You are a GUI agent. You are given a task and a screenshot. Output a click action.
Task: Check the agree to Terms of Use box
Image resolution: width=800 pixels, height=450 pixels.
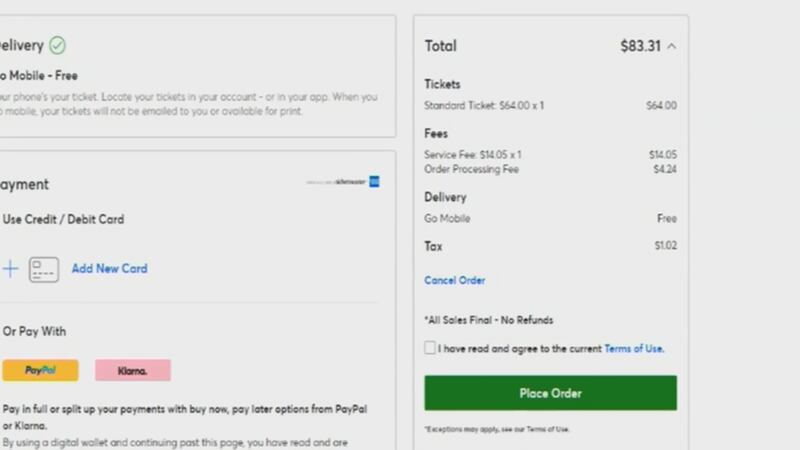tap(430, 348)
